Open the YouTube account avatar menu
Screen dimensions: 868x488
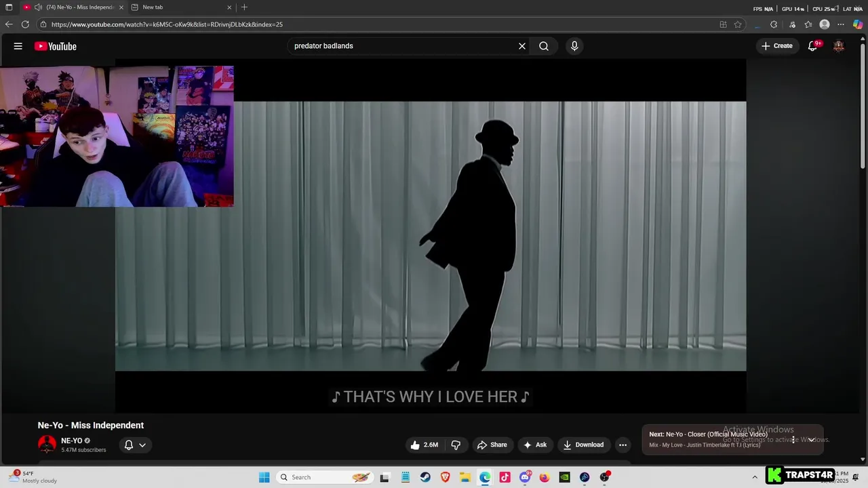[x=839, y=46]
